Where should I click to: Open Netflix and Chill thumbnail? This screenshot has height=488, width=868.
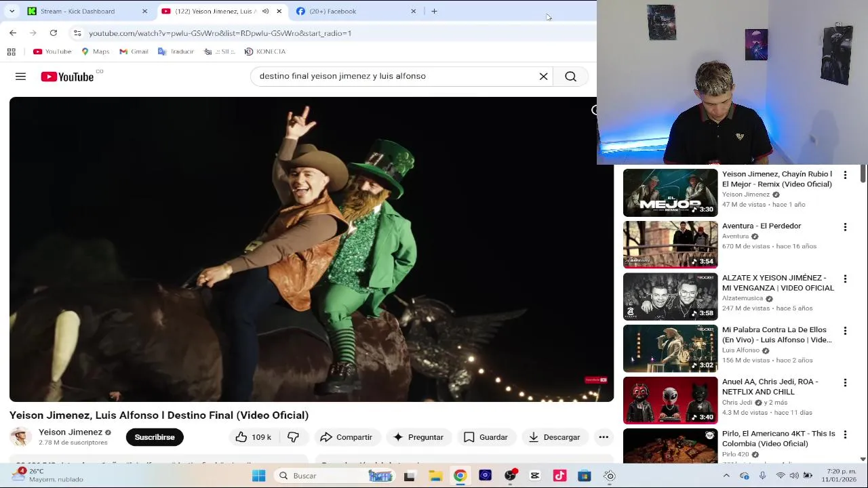pyautogui.click(x=670, y=400)
